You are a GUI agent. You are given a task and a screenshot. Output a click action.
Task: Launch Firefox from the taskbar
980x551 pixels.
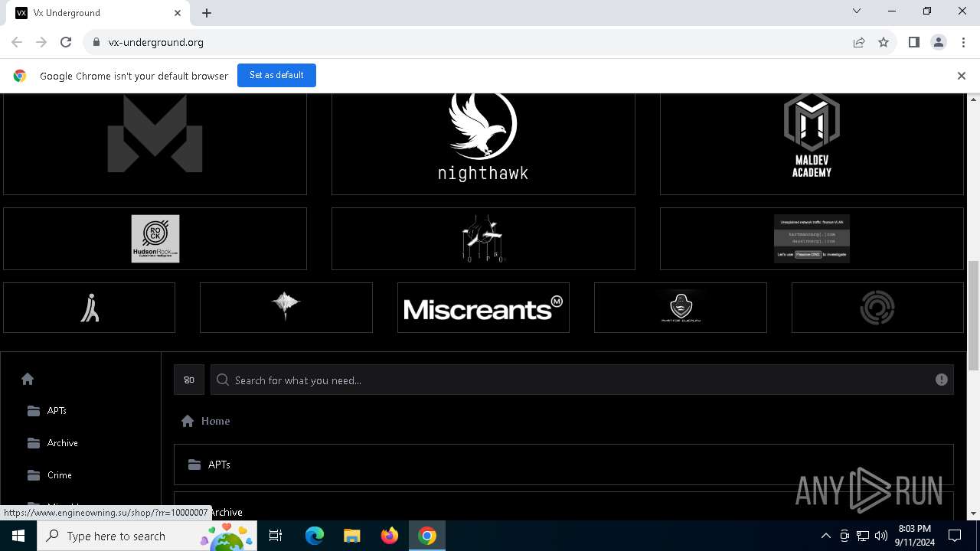[x=389, y=536]
